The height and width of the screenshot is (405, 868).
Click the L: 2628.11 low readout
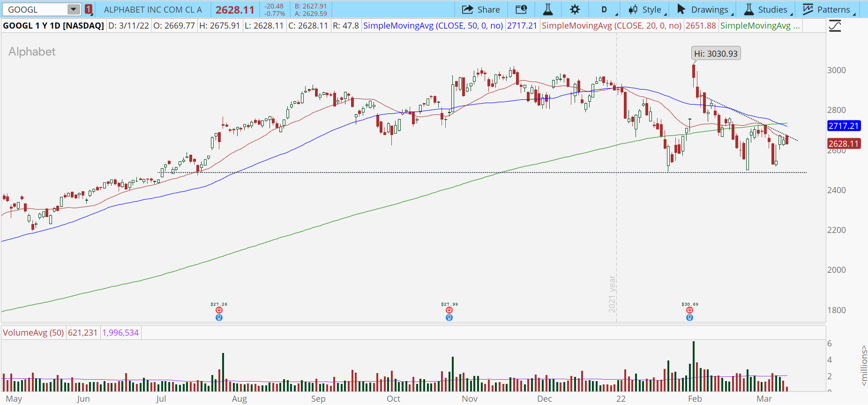264,26
